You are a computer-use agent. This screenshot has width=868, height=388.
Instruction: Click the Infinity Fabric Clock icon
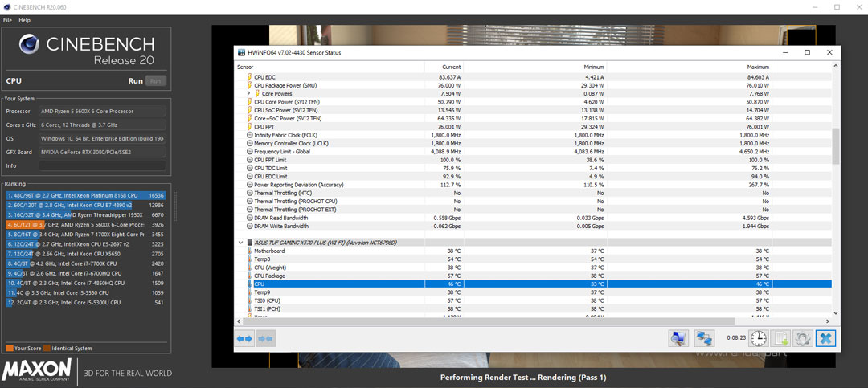click(x=250, y=135)
